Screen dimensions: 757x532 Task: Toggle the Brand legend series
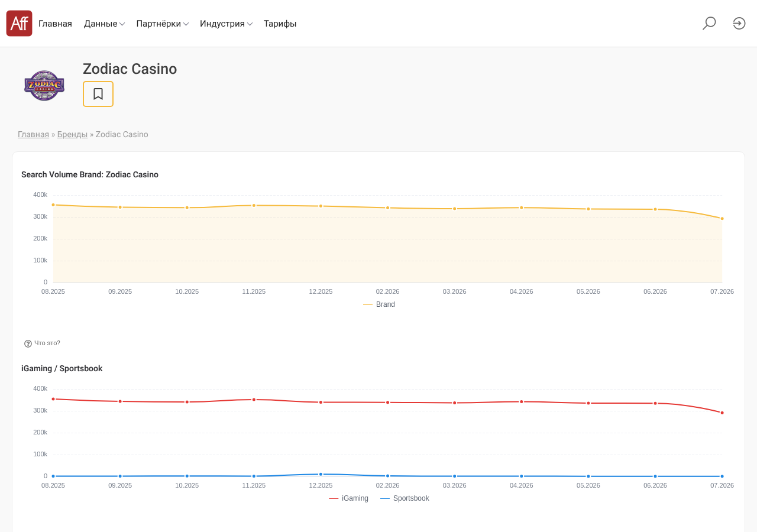[x=379, y=304]
